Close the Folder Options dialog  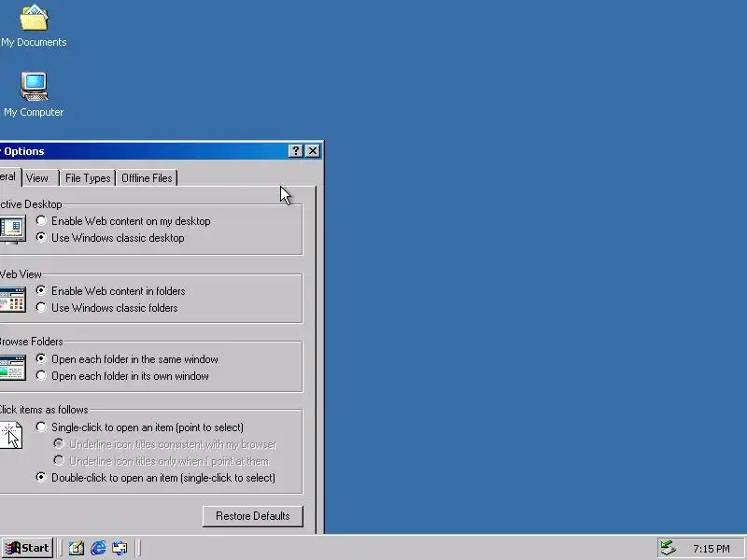point(313,151)
